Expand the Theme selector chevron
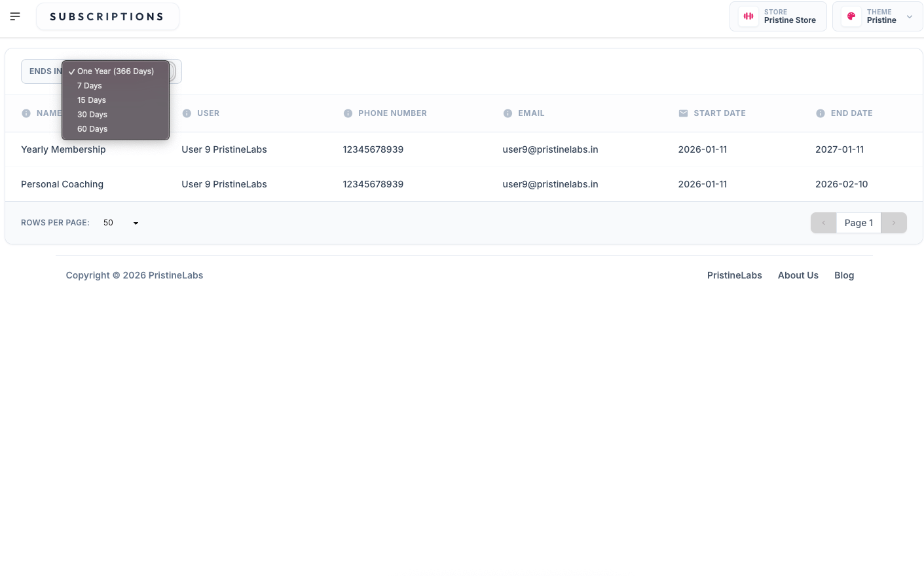Viewport: 924px width, 576px height. point(910,16)
